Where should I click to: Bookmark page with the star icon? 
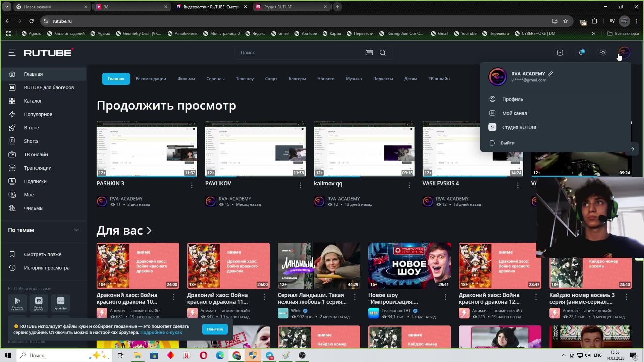point(566,21)
